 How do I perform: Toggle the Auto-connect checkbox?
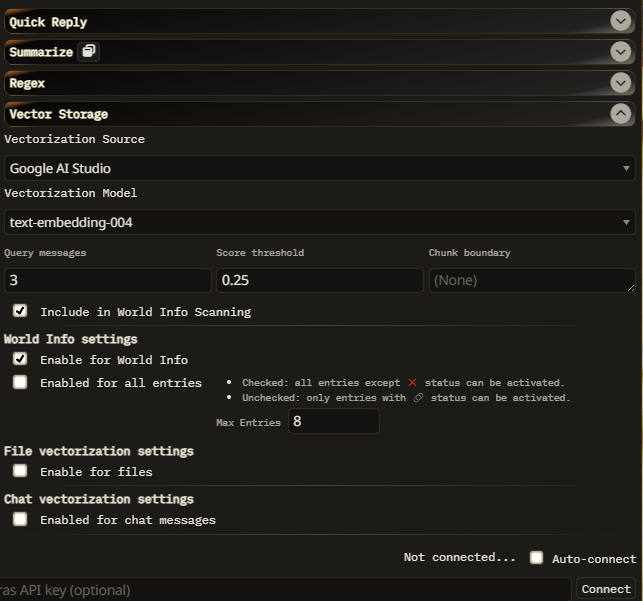point(536,558)
